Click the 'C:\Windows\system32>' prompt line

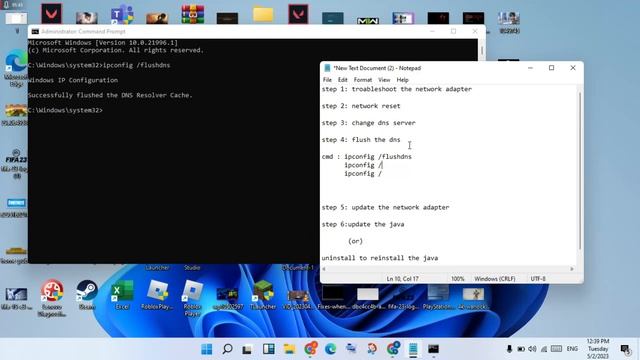click(x=65, y=111)
